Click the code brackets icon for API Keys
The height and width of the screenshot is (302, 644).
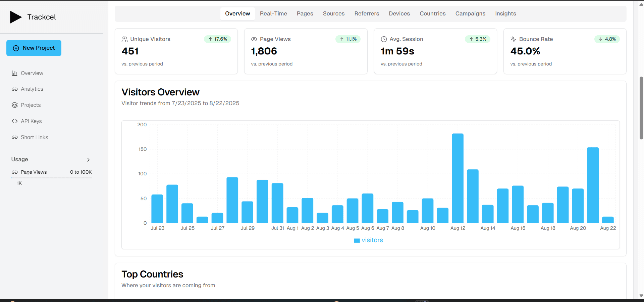point(14,121)
